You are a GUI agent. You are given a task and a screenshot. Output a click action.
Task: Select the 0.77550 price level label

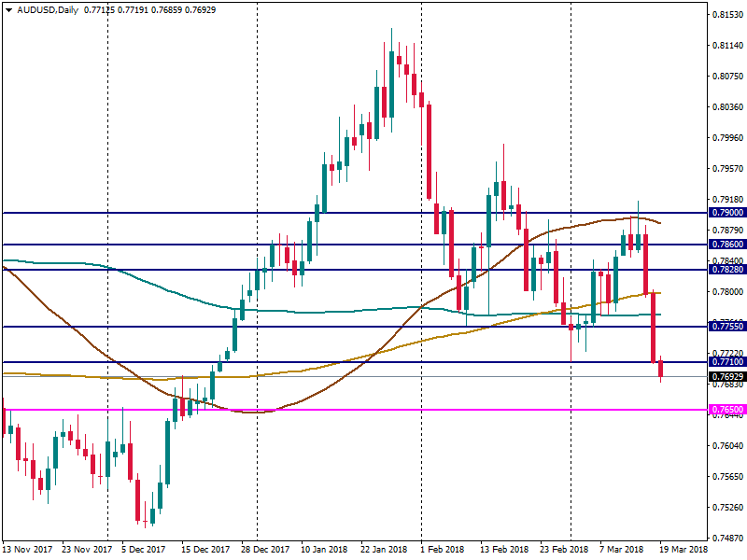(x=726, y=327)
